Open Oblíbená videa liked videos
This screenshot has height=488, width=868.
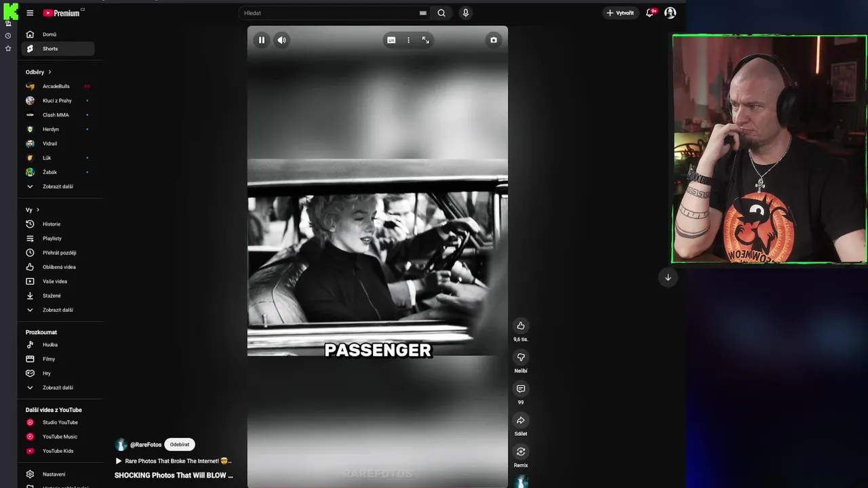(x=58, y=267)
